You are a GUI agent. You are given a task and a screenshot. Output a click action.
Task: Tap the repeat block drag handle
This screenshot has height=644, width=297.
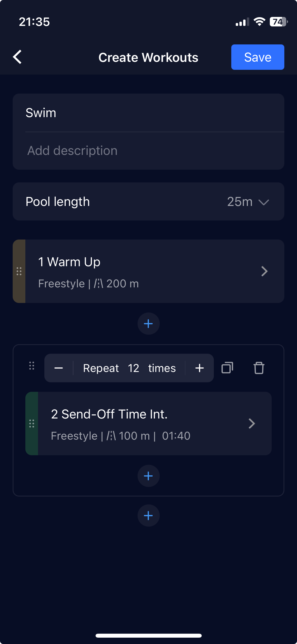[x=32, y=366]
